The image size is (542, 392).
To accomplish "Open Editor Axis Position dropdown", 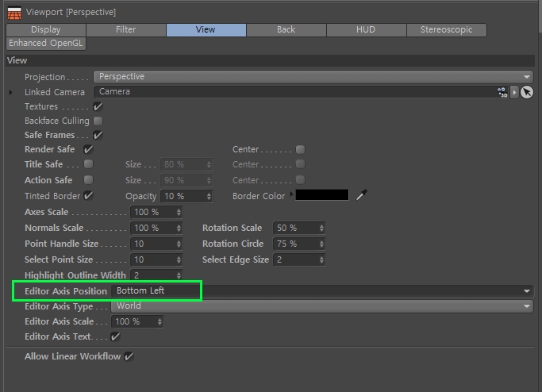I will click(322, 291).
